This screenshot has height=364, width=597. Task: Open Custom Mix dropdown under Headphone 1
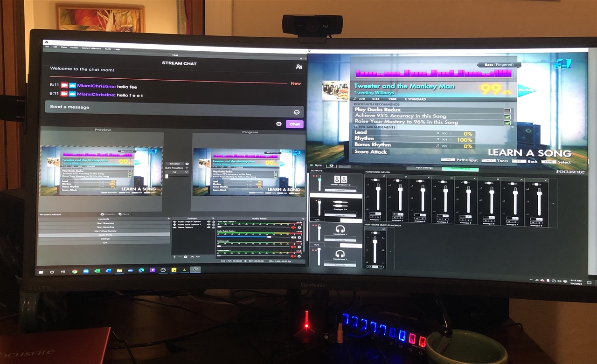(x=340, y=240)
